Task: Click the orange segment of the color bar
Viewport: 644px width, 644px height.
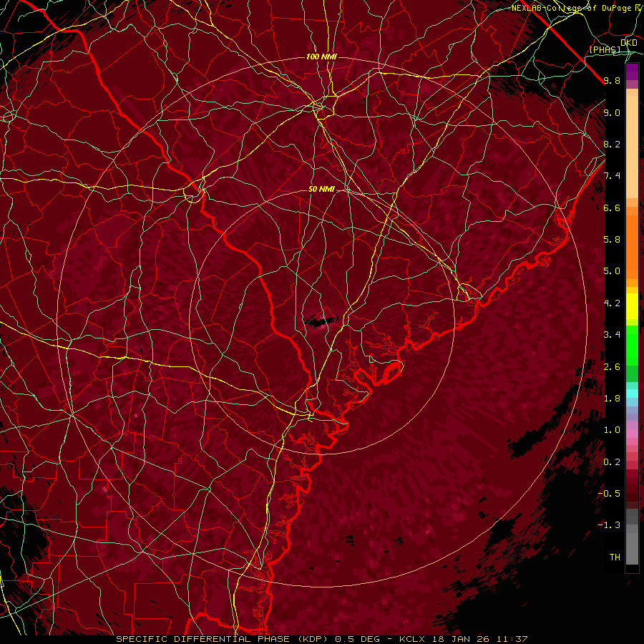Action: pyautogui.click(x=632, y=246)
